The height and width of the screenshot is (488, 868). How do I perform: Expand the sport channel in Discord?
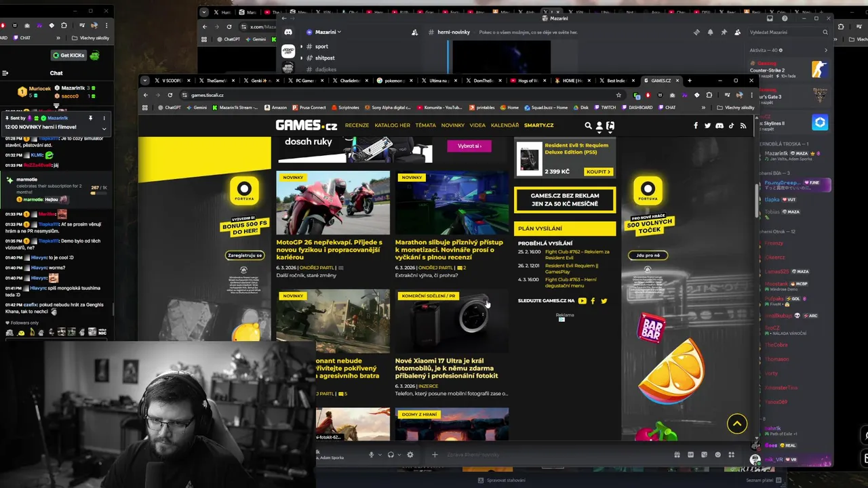point(302,47)
